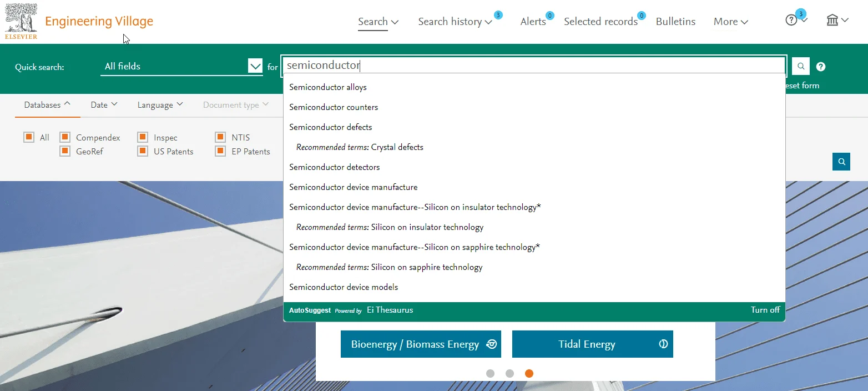Deselect the Inspec database checkbox
Viewport: 868px width, 391px height.
pos(142,137)
